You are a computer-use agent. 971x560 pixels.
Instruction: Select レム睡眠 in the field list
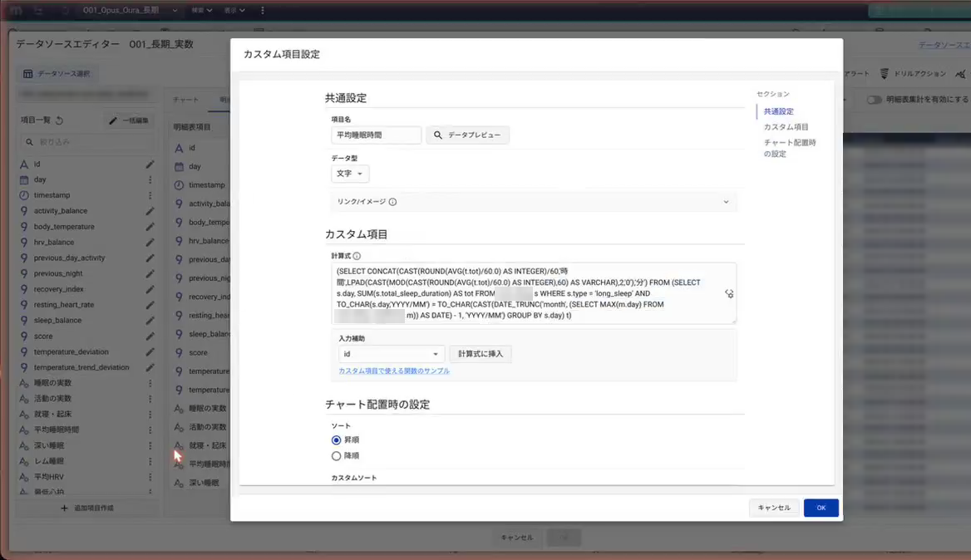tap(49, 461)
